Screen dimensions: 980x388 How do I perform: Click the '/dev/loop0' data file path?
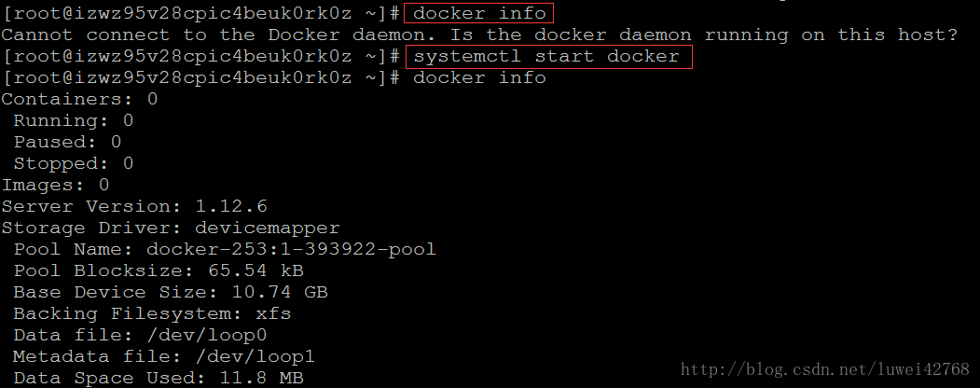pyautogui.click(x=206, y=335)
